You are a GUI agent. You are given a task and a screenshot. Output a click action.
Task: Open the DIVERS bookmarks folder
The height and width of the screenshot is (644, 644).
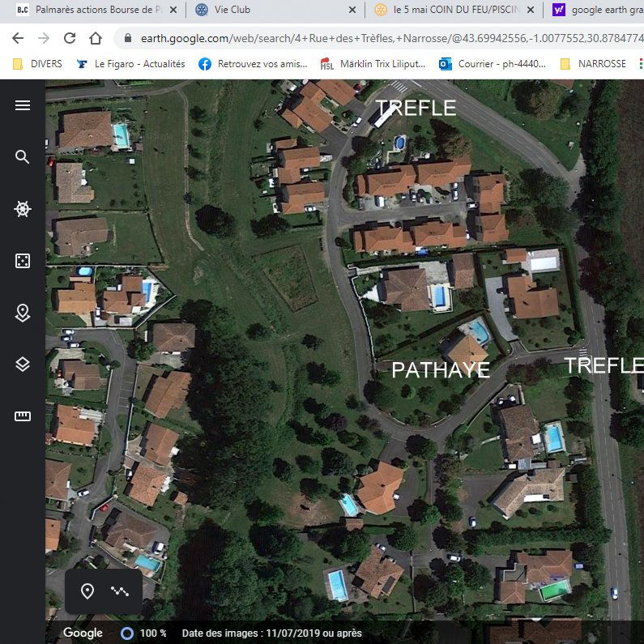coord(37,64)
